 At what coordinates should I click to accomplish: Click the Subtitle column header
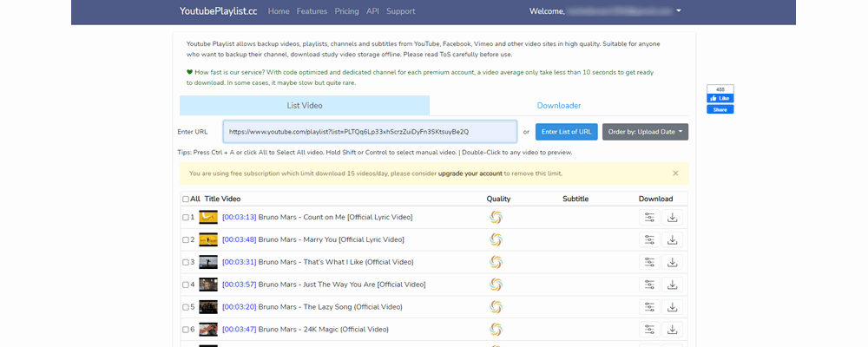(x=575, y=199)
